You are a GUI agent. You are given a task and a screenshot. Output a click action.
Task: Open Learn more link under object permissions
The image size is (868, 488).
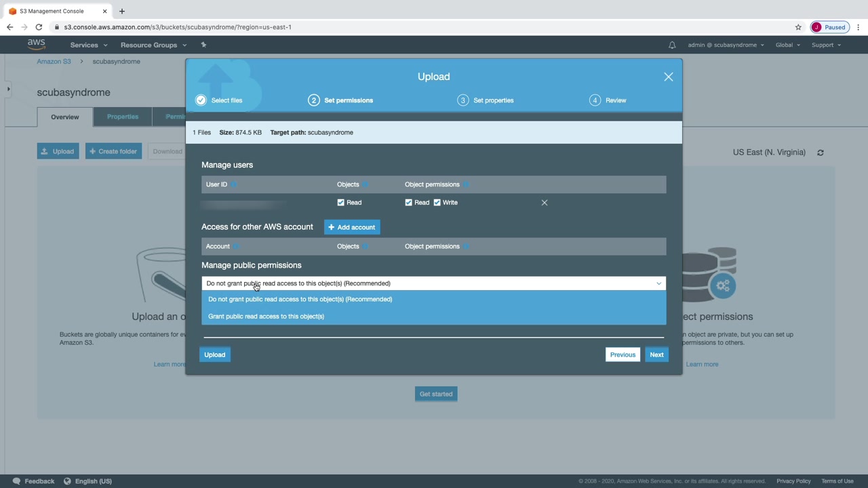702,365
